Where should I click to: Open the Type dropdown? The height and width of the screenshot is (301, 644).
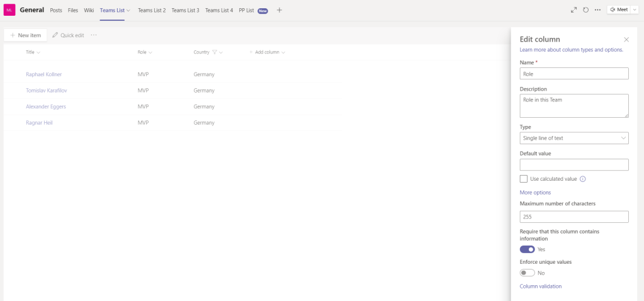574,138
